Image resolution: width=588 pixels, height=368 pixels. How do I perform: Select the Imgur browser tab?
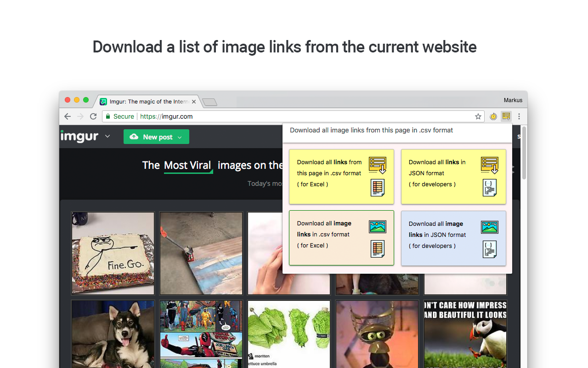[x=148, y=102]
